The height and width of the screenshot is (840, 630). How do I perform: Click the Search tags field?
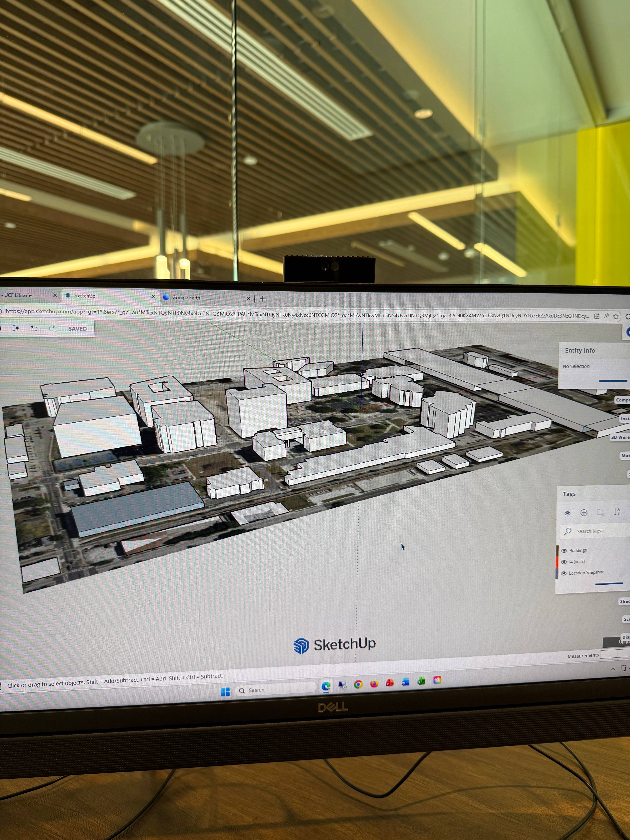coord(595,531)
